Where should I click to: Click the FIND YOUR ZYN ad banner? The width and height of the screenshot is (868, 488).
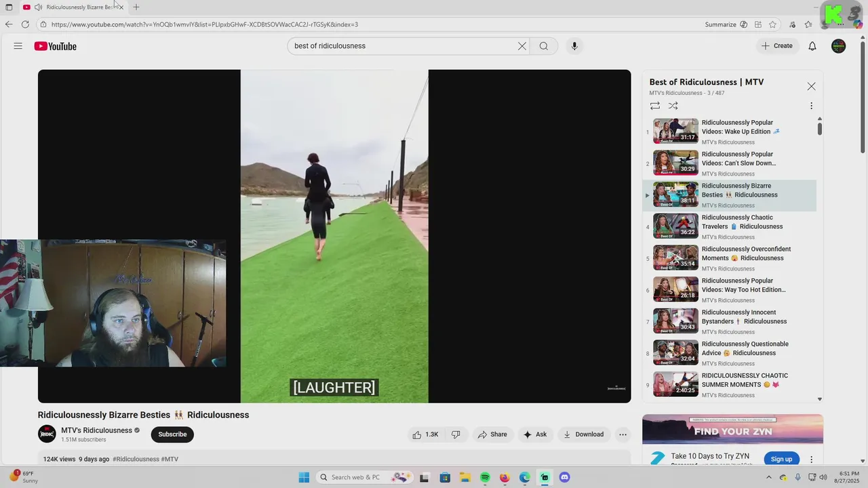point(732,429)
